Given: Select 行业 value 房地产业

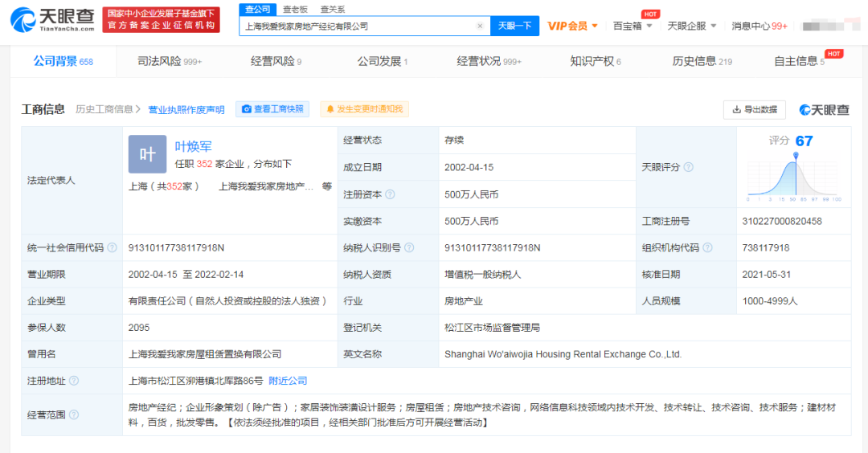Looking at the screenshot, I should 464,301.
